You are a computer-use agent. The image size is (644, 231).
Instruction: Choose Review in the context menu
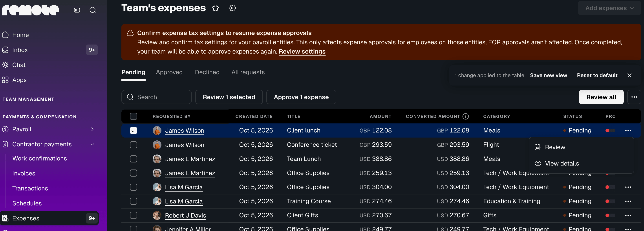click(x=582, y=147)
